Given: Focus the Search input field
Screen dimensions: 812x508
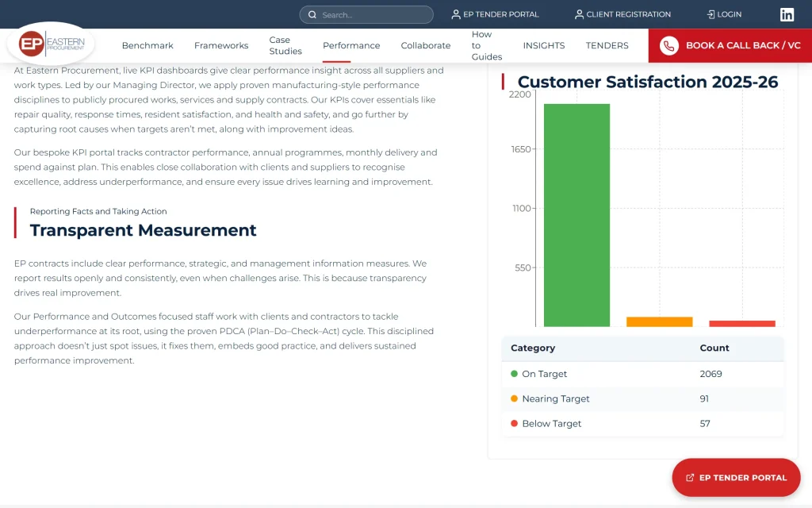Looking at the screenshot, I should pos(366,14).
